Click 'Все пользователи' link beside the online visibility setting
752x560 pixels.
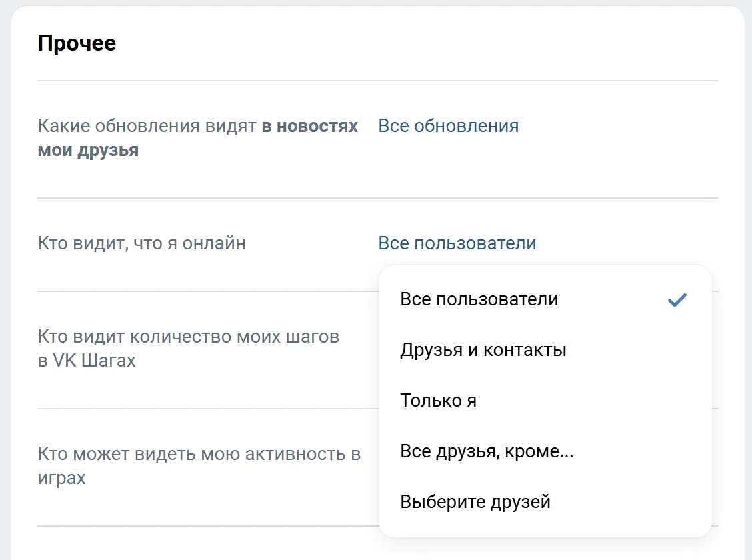coord(457,243)
